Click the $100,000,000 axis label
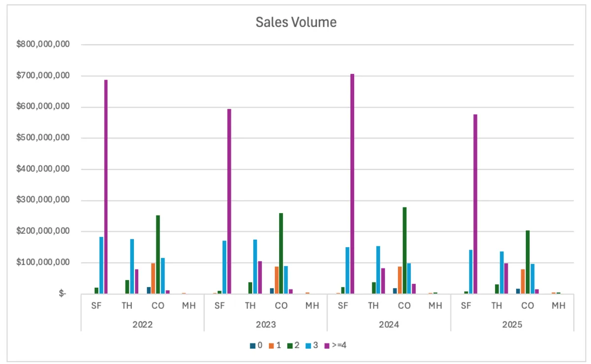 [x=43, y=263]
